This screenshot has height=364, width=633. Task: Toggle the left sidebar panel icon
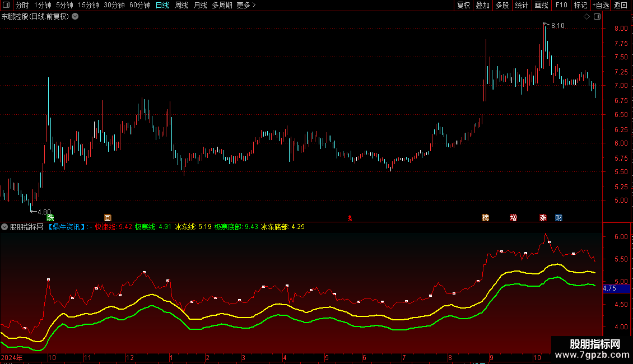[6, 5]
